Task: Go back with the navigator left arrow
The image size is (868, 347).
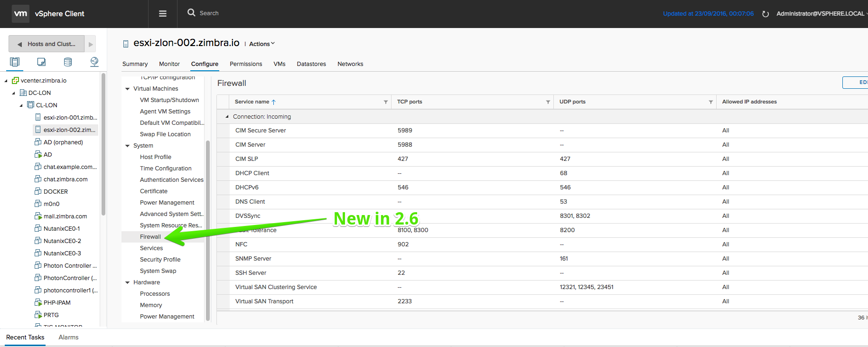Action: [19, 44]
